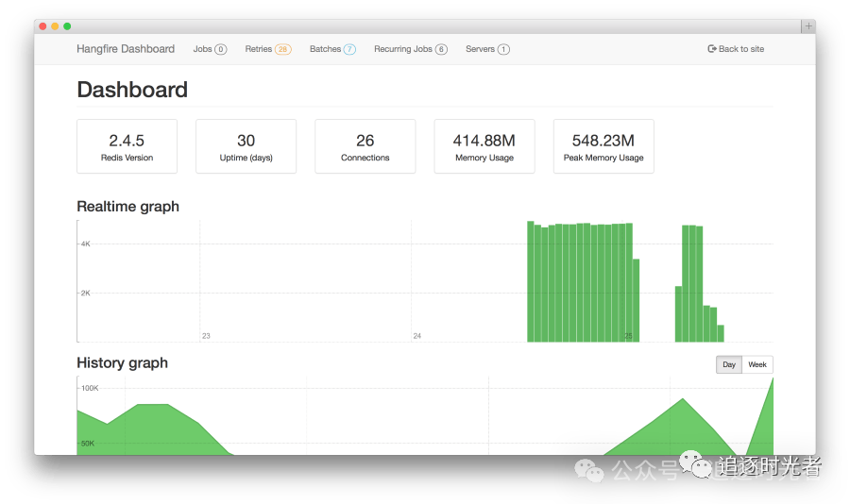Click the Peak Memory Usage card
Image resolution: width=850 pixels, height=504 pixels.
603,146
